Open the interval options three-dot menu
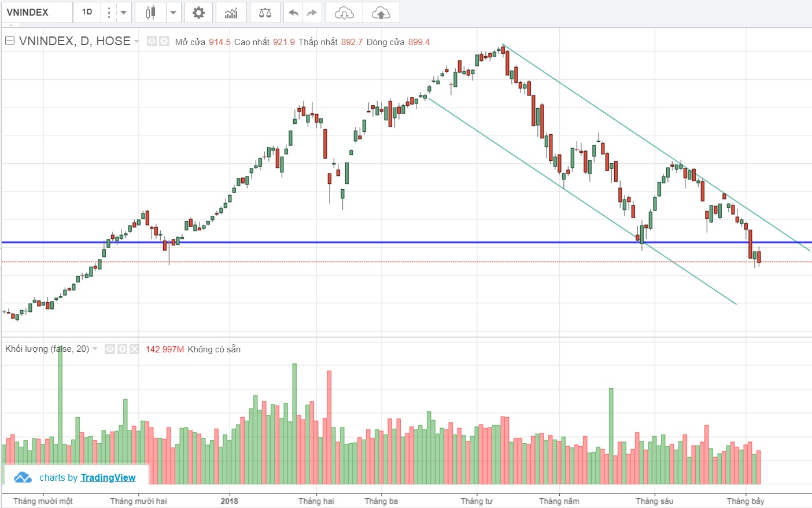812x508 pixels. (109, 12)
